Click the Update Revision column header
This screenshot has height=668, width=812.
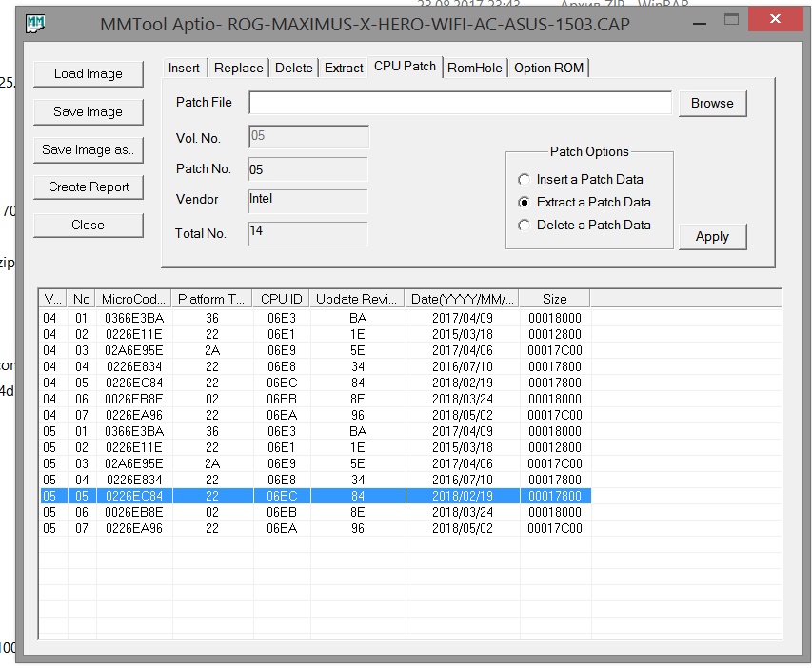pyautogui.click(x=357, y=299)
